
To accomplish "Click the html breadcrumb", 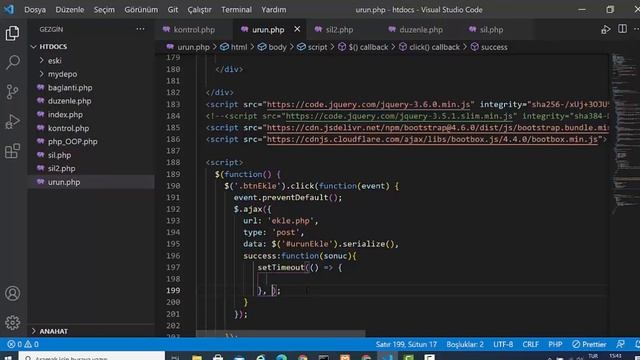I will [234, 47].
